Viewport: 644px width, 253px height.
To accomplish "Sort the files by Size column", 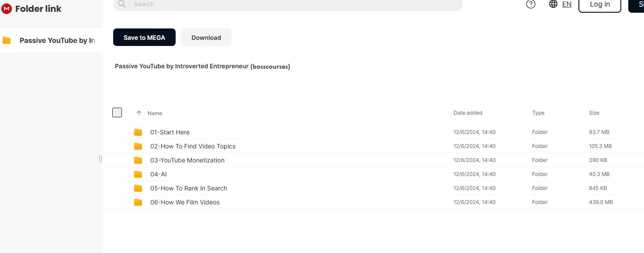I will (594, 113).
